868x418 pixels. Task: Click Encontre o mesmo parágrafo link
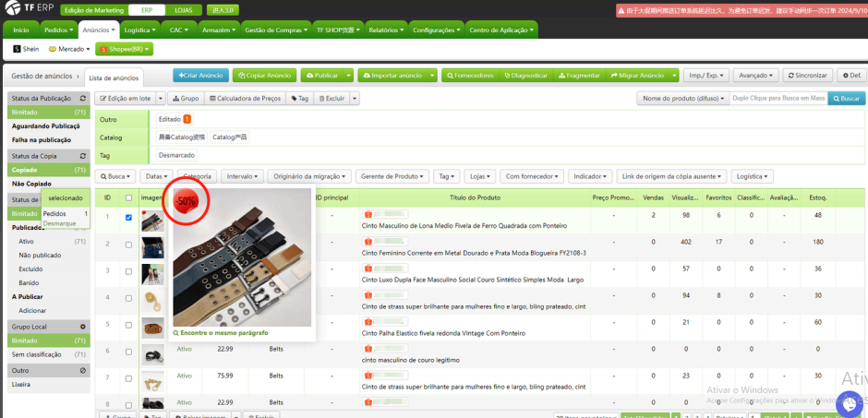223,332
